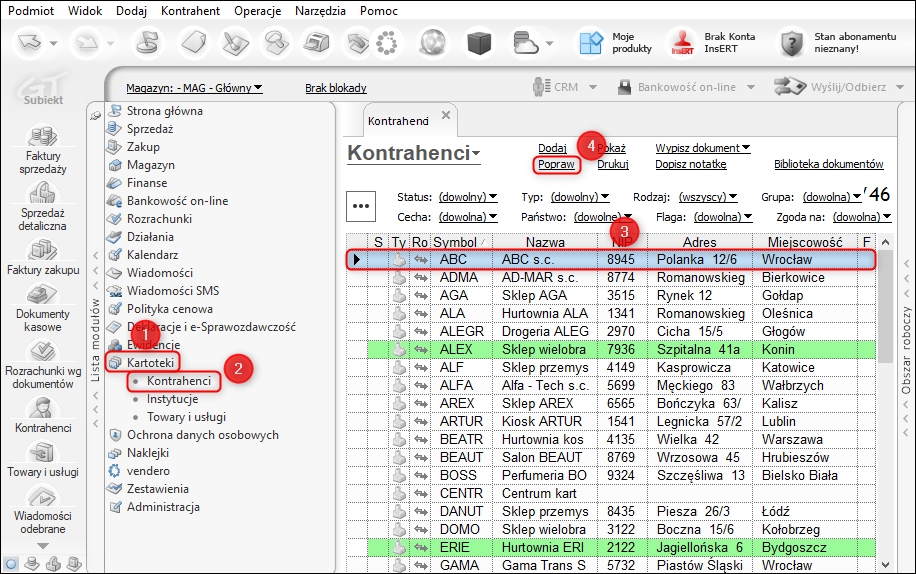Open the Narzędzia menu
The height and width of the screenshot is (574, 916).
point(320,11)
